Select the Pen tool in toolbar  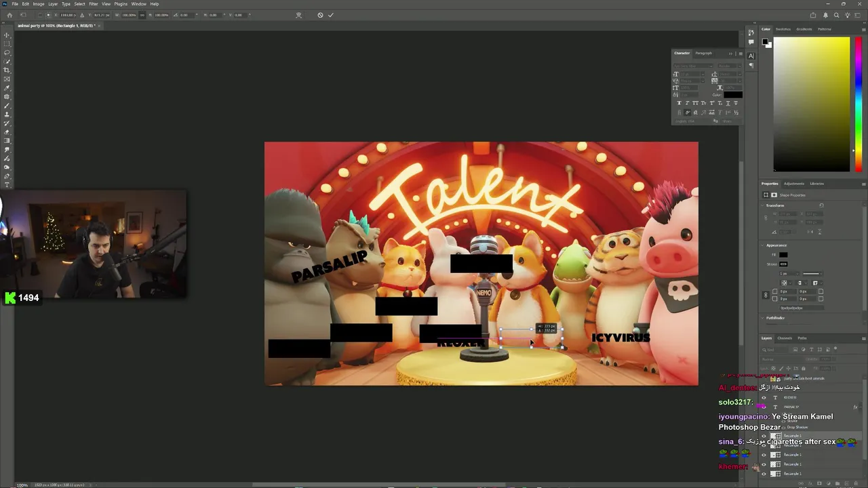7,176
